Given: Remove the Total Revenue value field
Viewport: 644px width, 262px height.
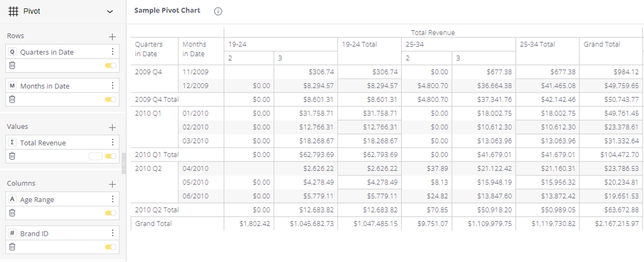Looking at the screenshot, I should point(12,156).
